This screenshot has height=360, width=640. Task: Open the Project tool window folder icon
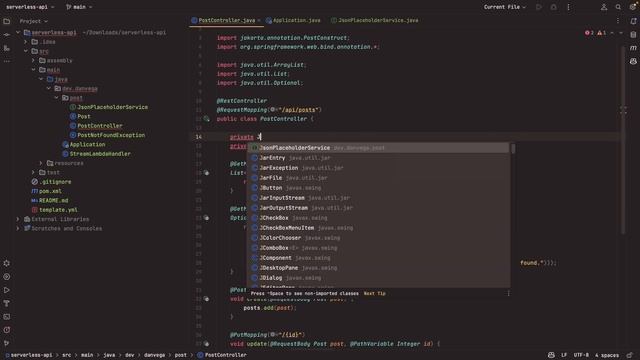click(7, 21)
